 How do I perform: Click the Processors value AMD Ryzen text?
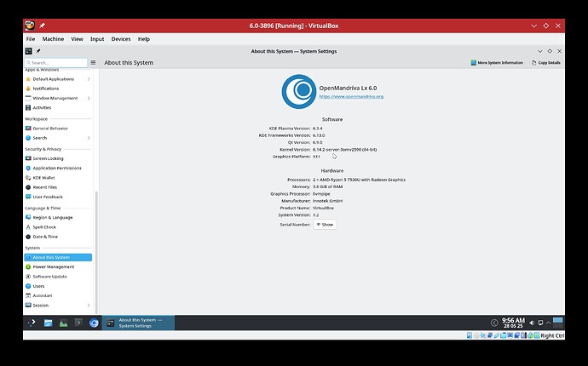(359, 180)
